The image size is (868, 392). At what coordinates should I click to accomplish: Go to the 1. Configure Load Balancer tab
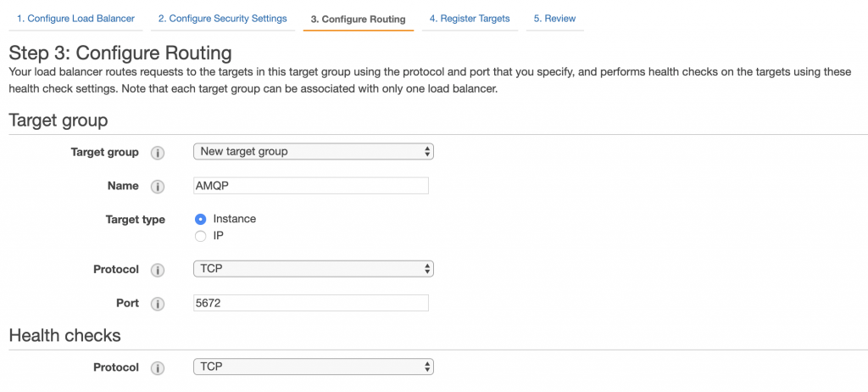click(75, 19)
